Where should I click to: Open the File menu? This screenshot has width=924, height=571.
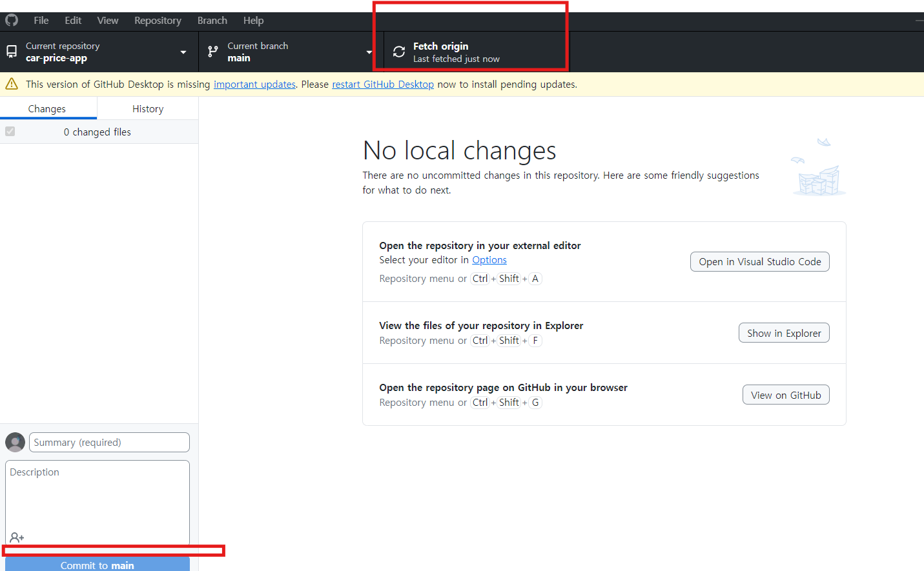(x=41, y=20)
